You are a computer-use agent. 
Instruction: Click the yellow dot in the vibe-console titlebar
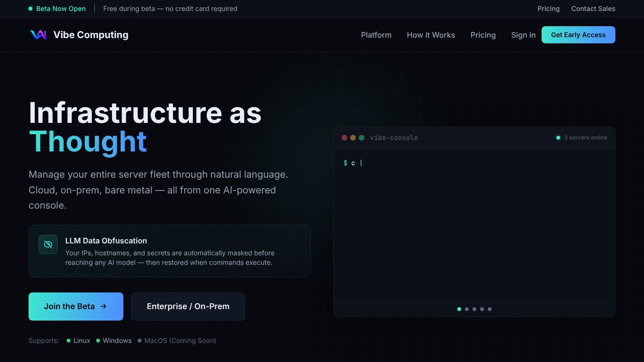click(353, 138)
